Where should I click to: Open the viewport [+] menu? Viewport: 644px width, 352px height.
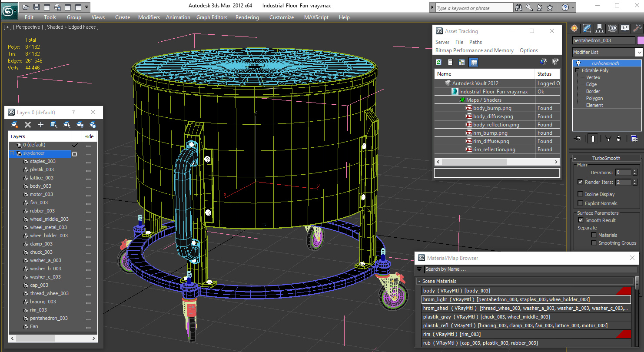(x=7, y=27)
